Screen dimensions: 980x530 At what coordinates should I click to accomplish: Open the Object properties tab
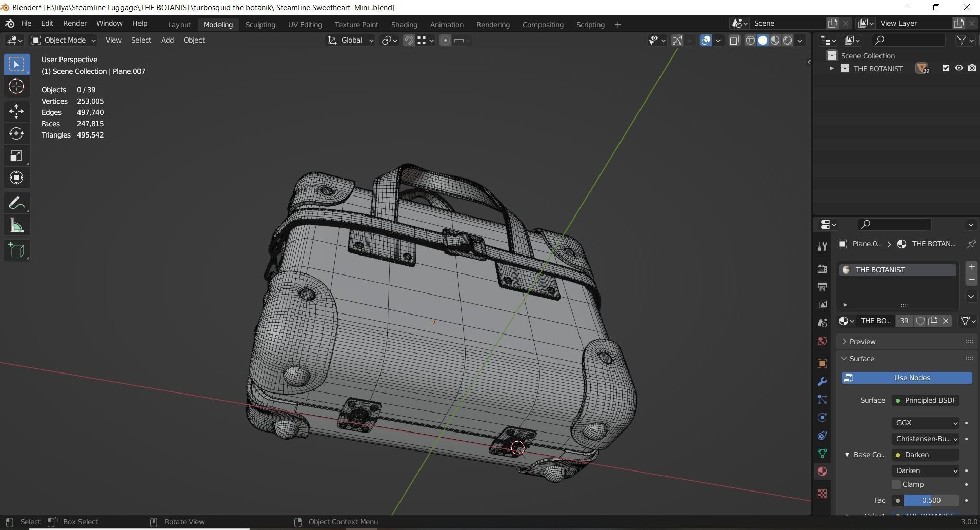(x=822, y=363)
